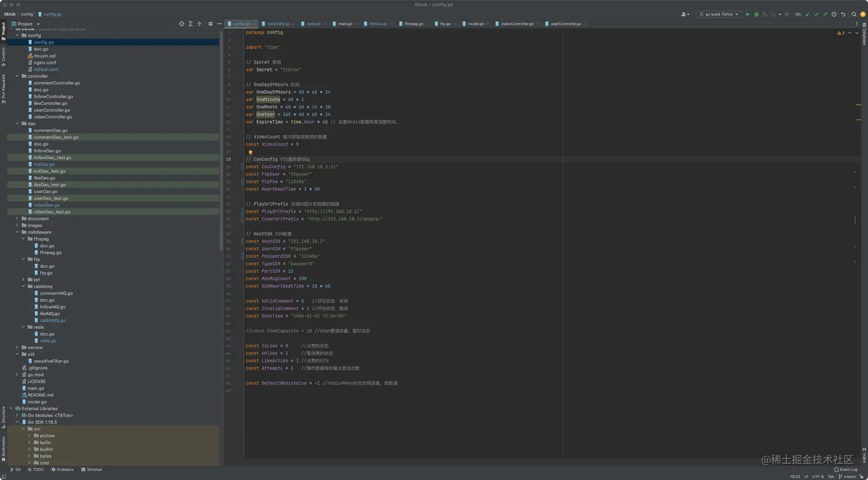This screenshot has width=868, height=480.
Task: Click the master git branch widget
Action: point(849,477)
